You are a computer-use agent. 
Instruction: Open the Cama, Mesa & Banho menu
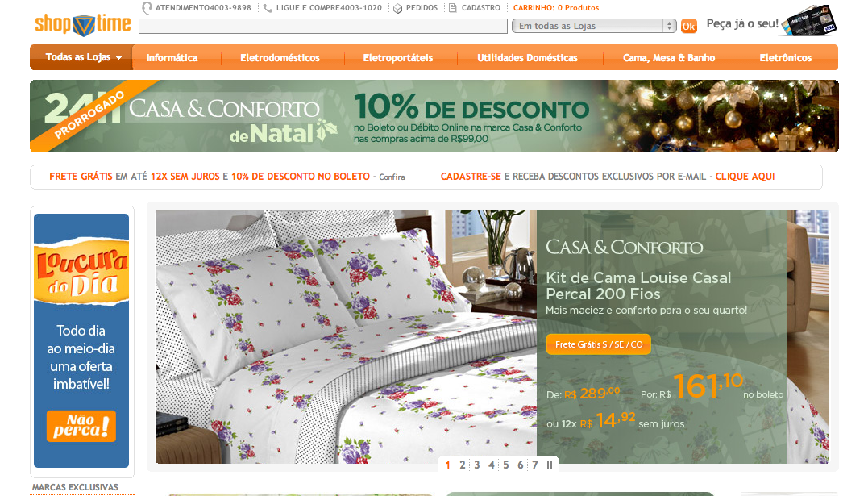coord(669,57)
